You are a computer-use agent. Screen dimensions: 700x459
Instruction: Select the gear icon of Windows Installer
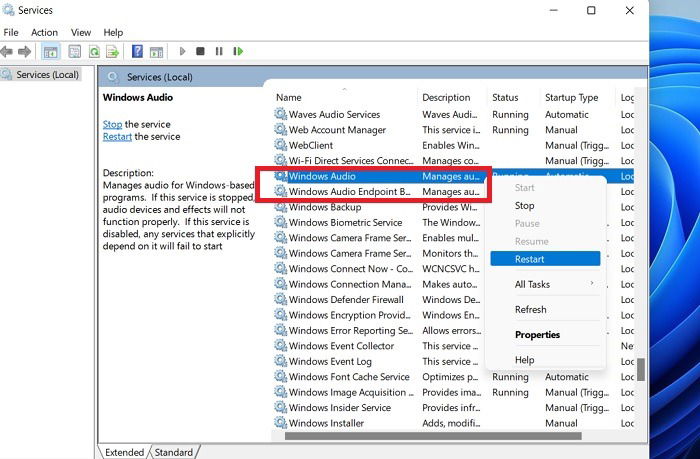pos(280,423)
